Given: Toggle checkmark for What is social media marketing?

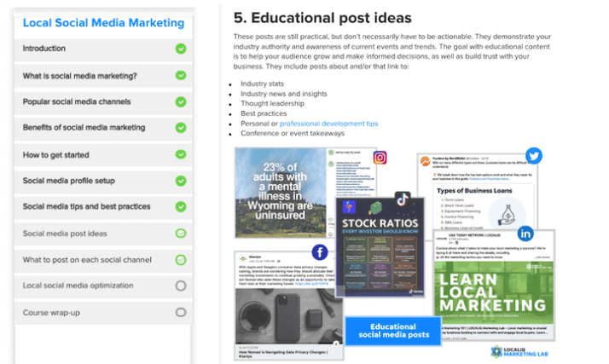Looking at the screenshot, I should pyautogui.click(x=181, y=75).
